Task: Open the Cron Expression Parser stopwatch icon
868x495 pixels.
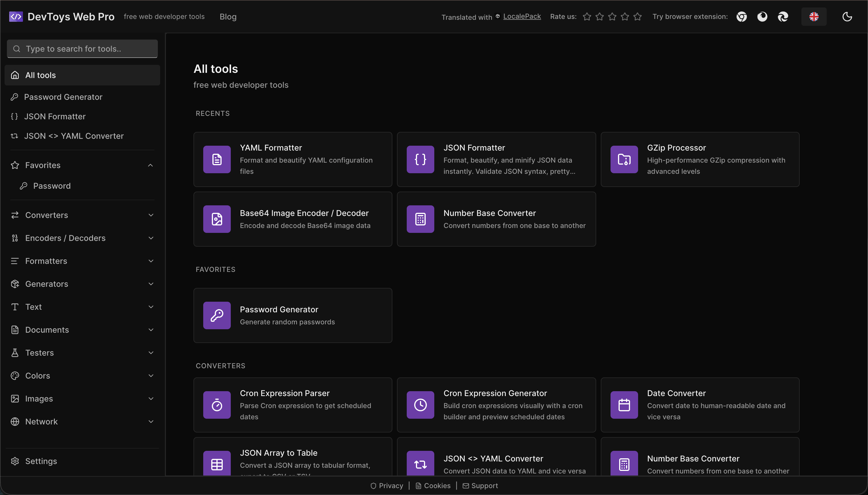Action: [217, 405]
